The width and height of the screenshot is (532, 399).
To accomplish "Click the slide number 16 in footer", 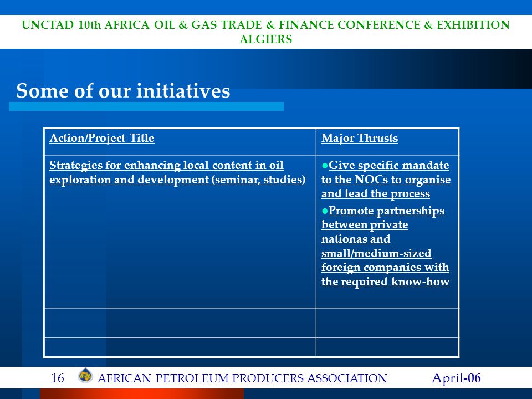I will 57,378.
